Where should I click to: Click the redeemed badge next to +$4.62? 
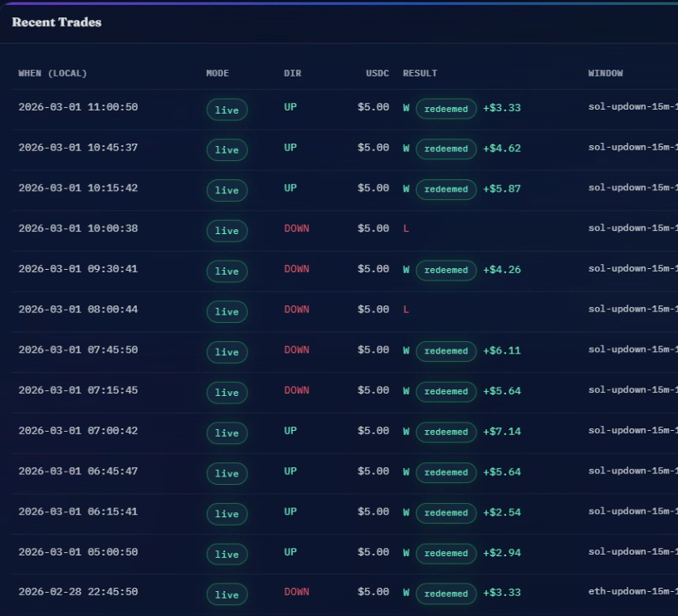click(x=446, y=149)
